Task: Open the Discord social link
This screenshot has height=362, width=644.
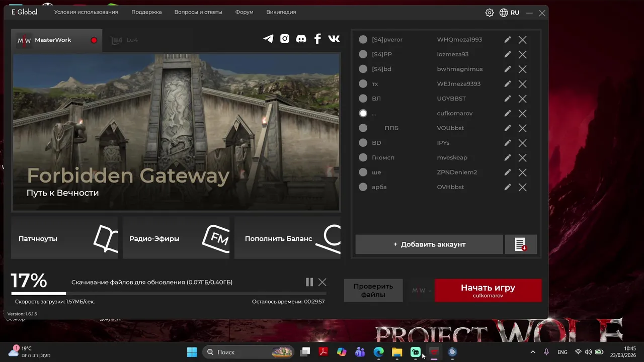Action: (x=301, y=39)
